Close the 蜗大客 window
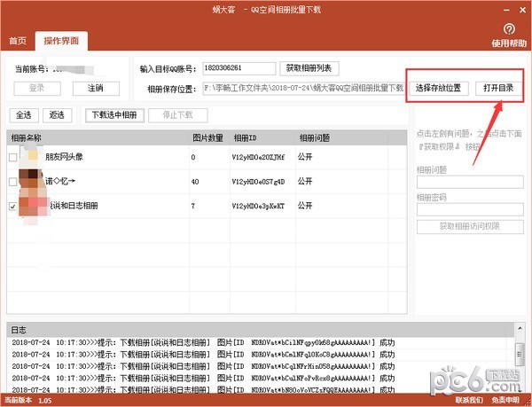Screen dimensions: 532x407 pos(523,11)
